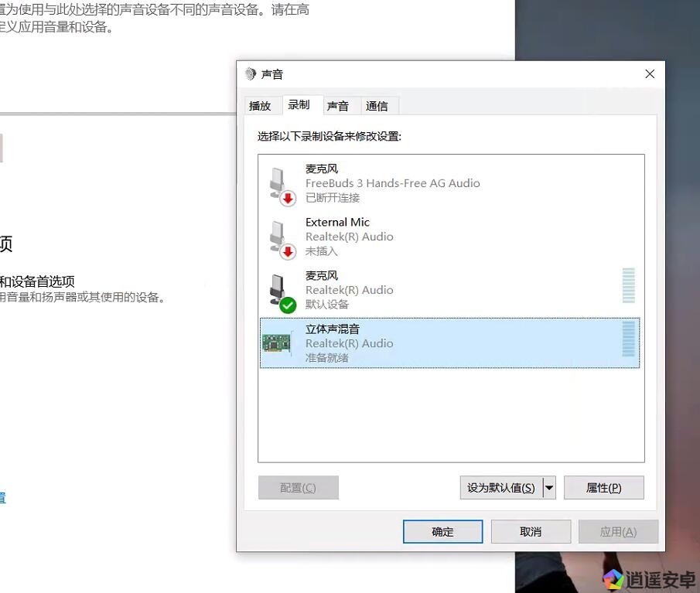Screen dimensions: 700x593
Task: Click the 逍遥安卓 logo icon
Action: pyautogui.click(x=613, y=579)
